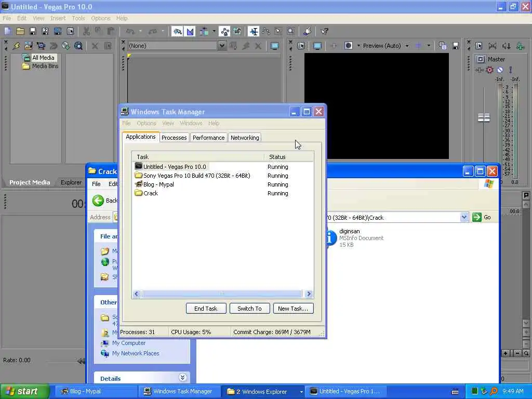The height and width of the screenshot is (399, 532).
Task: Toggle Downmix Output icon in Master panel
Action: pyautogui.click(x=493, y=46)
